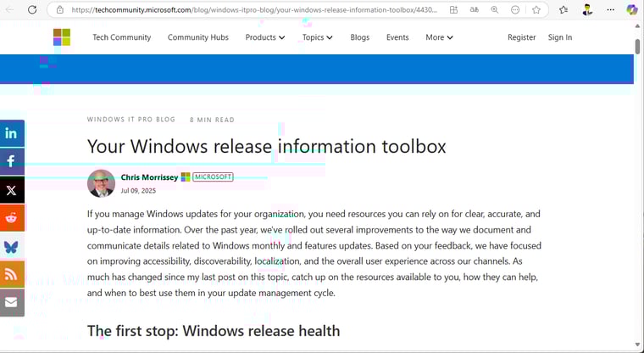The image size is (644, 353).
Task: Open Edge settings and more menu
Action: click(x=611, y=10)
